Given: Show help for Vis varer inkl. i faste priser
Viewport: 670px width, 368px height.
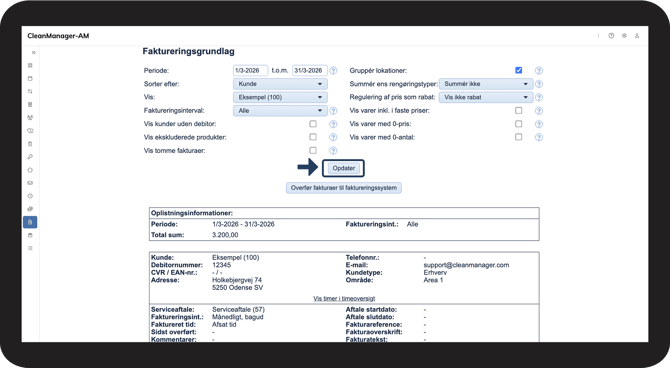Looking at the screenshot, I should pos(539,111).
